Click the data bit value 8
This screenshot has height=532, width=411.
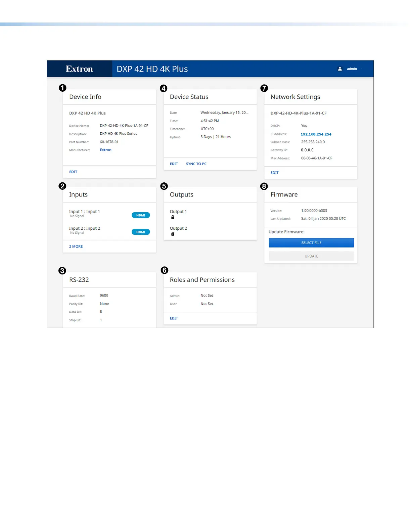coord(101,312)
